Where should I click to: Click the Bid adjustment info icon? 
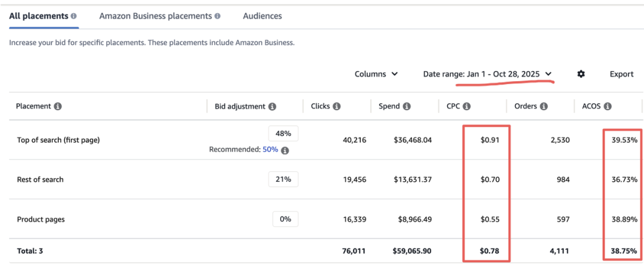point(272,106)
